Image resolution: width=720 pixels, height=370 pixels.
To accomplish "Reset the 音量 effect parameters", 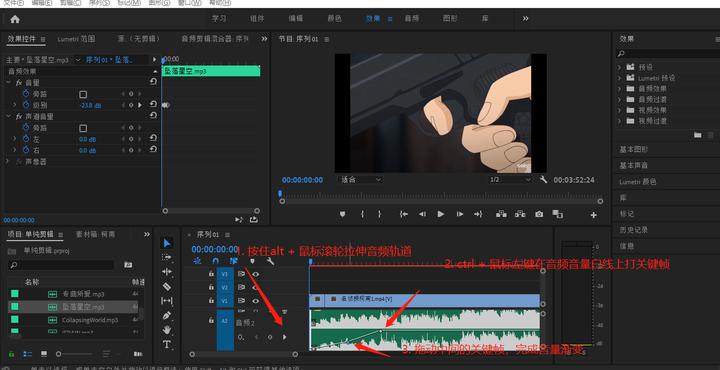I will 153,82.
